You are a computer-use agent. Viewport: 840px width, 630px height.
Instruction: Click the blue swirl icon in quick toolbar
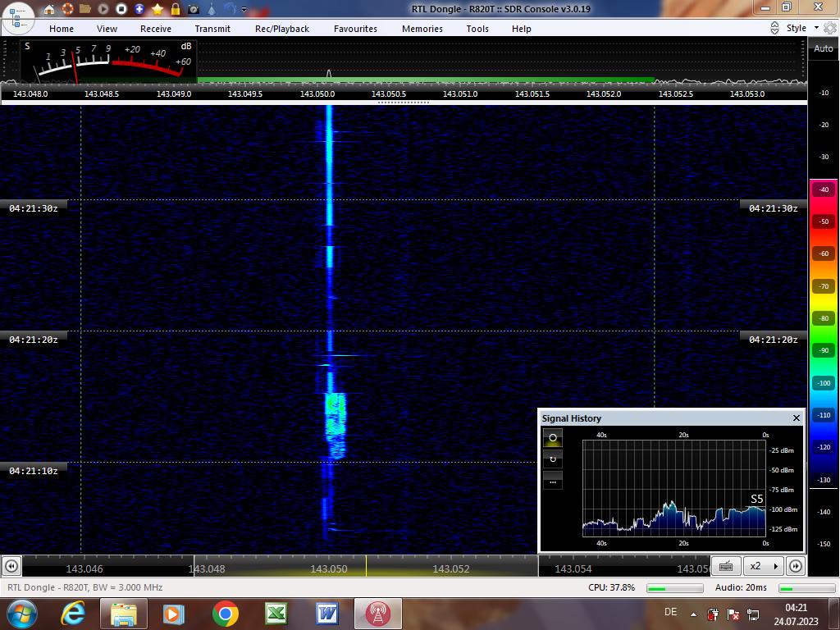pyautogui.click(x=230, y=9)
